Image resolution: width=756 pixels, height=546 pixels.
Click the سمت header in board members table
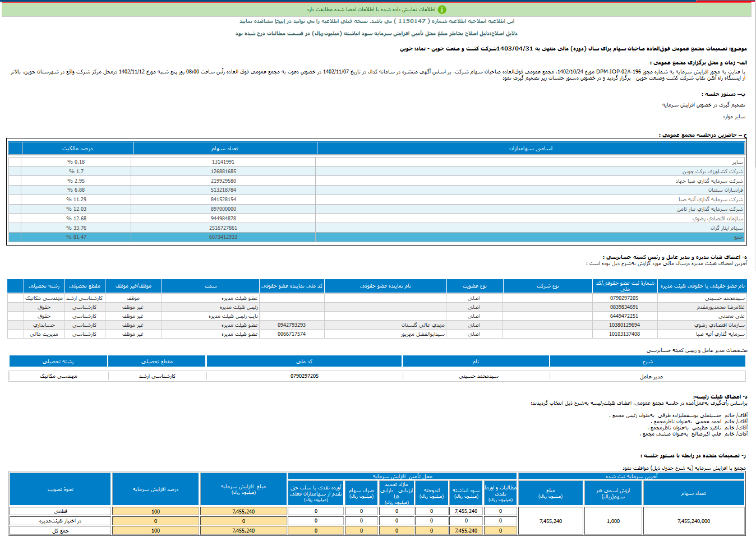coord(211,286)
